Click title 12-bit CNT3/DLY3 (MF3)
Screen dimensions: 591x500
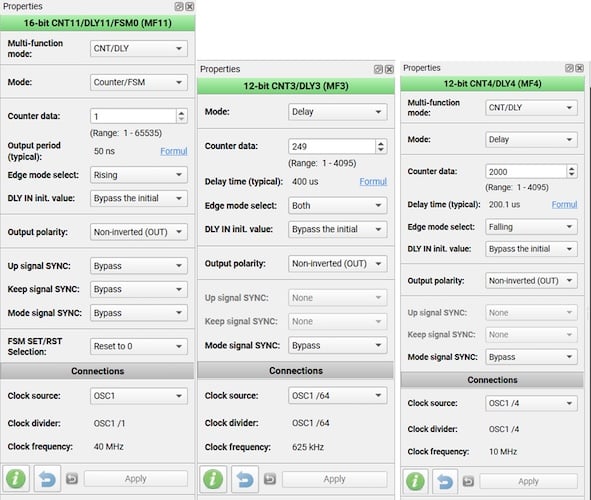click(x=296, y=86)
